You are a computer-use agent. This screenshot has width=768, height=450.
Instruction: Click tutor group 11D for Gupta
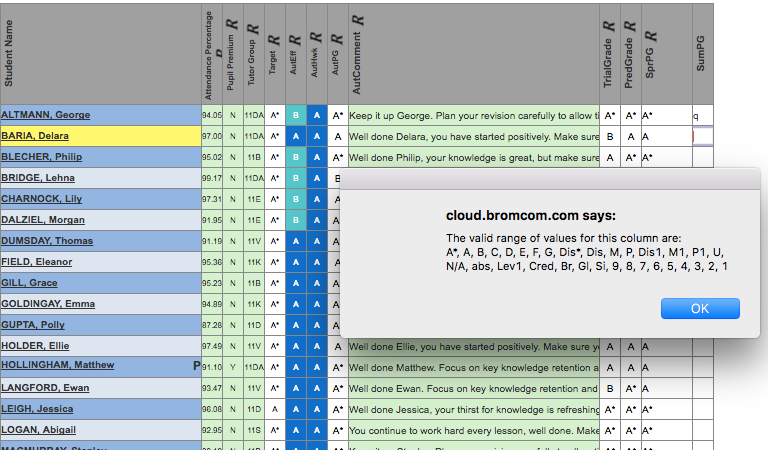coord(254,326)
